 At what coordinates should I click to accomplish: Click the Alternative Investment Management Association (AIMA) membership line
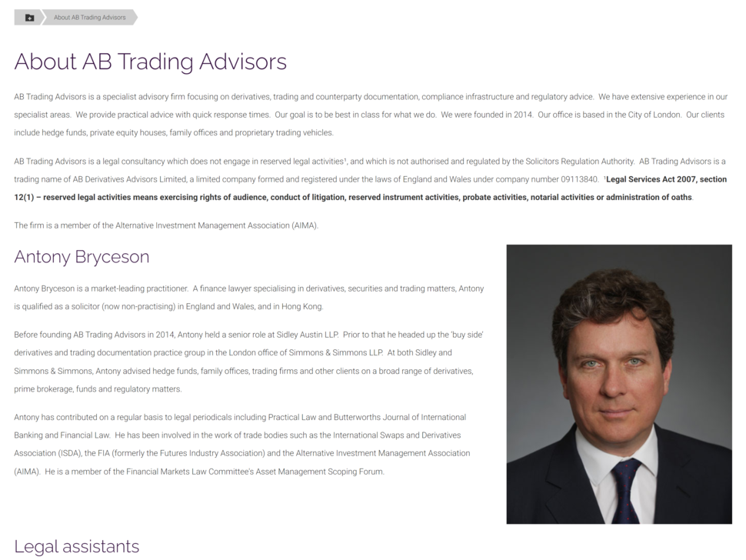(x=166, y=225)
